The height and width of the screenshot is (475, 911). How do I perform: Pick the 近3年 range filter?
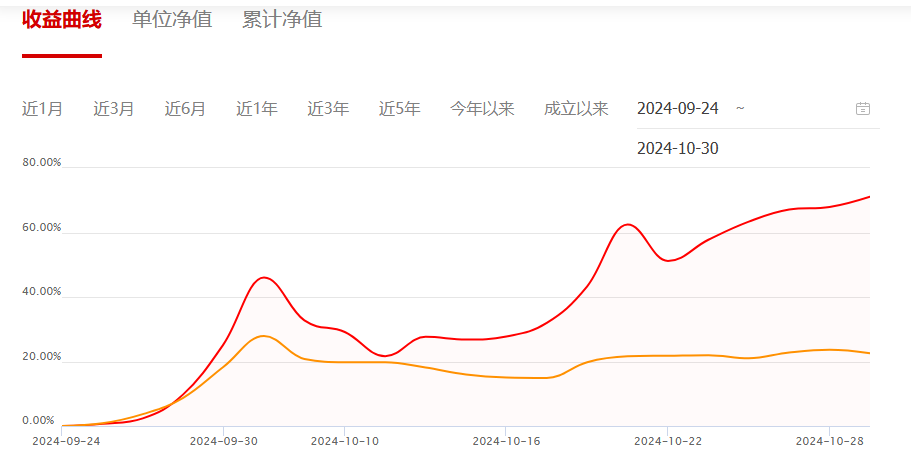click(x=328, y=109)
